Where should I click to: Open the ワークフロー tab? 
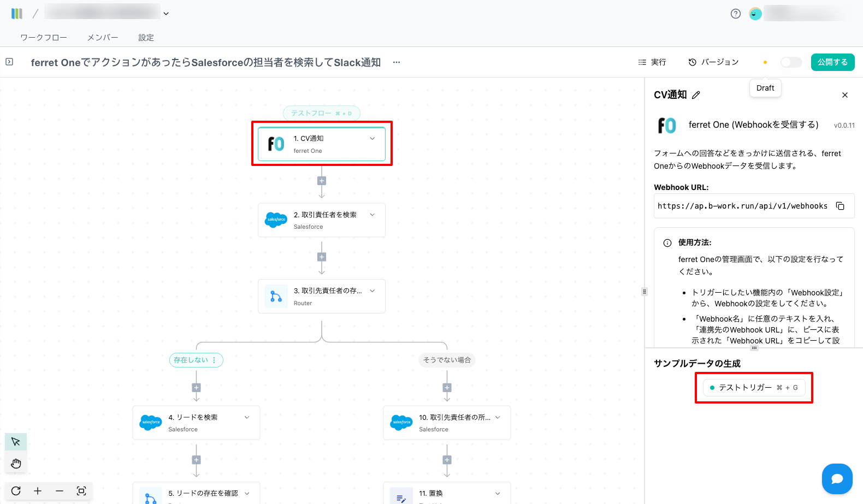coord(44,37)
